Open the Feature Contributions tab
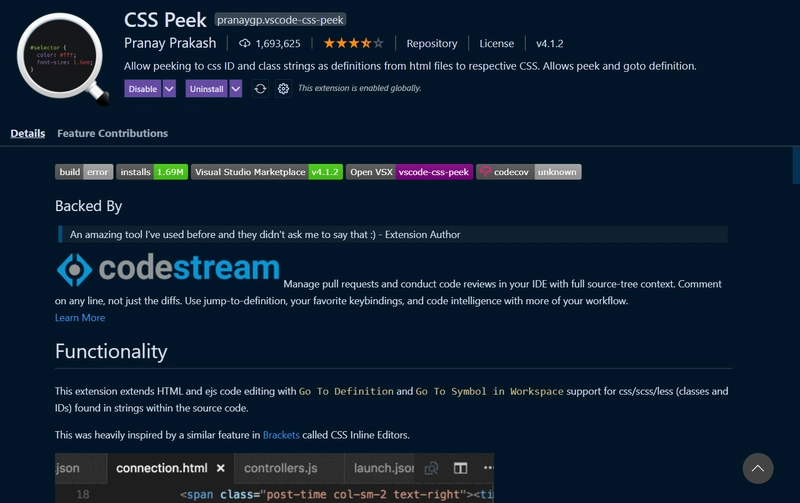This screenshot has height=503, width=800. (x=112, y=133)
